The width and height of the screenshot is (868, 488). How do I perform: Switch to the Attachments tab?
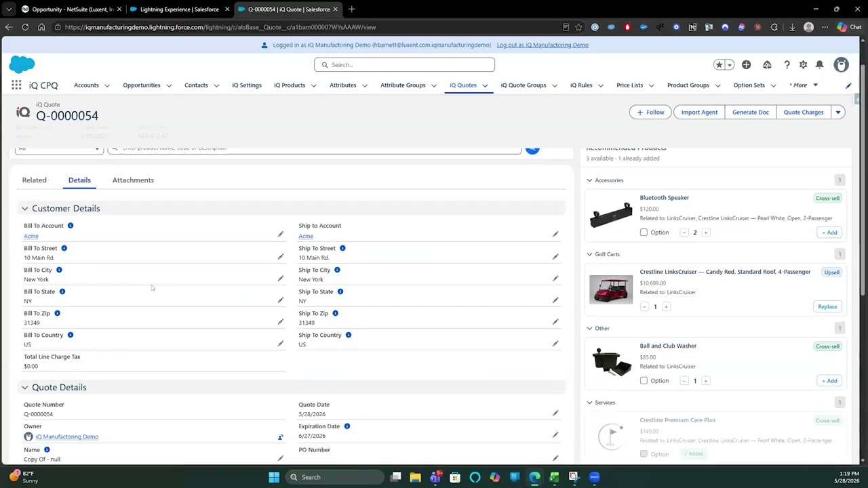pos(133,180)
